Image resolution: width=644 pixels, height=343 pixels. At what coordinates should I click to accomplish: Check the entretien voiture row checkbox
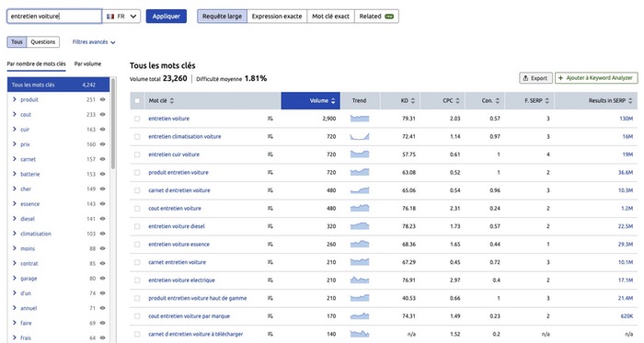pos(137,119)
